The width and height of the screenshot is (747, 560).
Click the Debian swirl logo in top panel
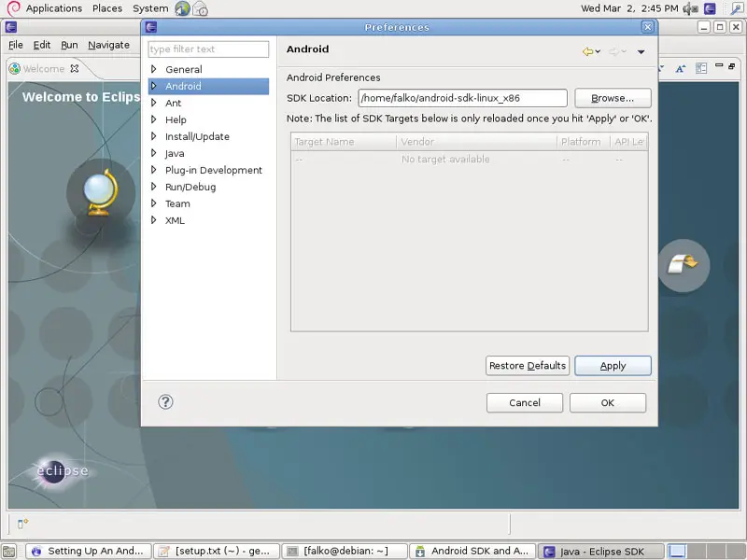[13, 8]
